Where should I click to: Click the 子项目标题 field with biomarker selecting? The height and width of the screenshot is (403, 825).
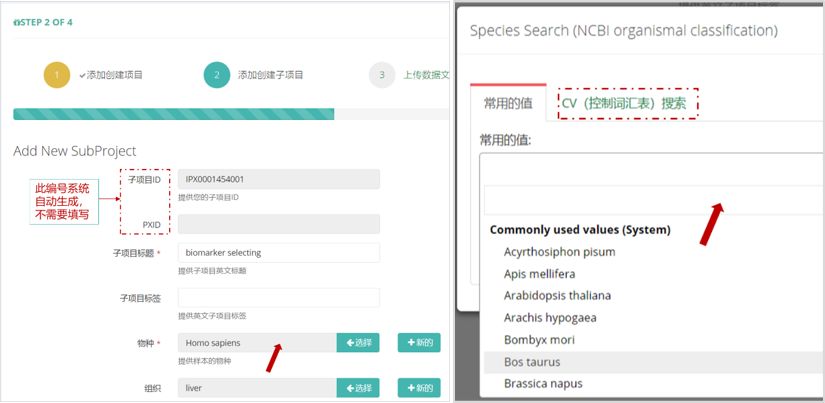[x=279, y=253]
